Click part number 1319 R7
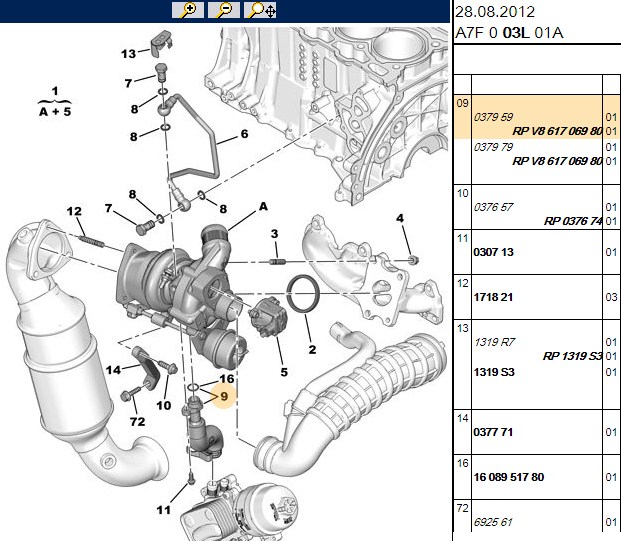The width and height of the screenshot is (621, 541). point(494,342)
